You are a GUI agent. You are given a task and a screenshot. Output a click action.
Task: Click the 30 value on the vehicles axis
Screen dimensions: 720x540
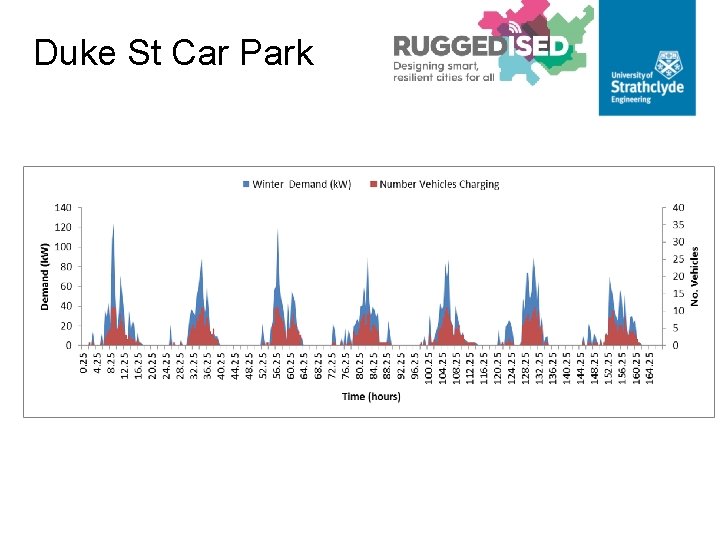678,242
